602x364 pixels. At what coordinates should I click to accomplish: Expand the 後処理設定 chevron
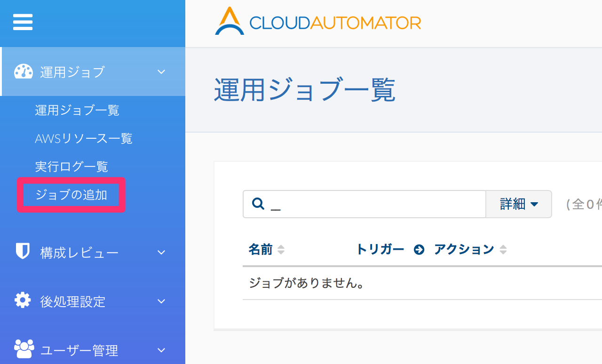click(161, 301)
